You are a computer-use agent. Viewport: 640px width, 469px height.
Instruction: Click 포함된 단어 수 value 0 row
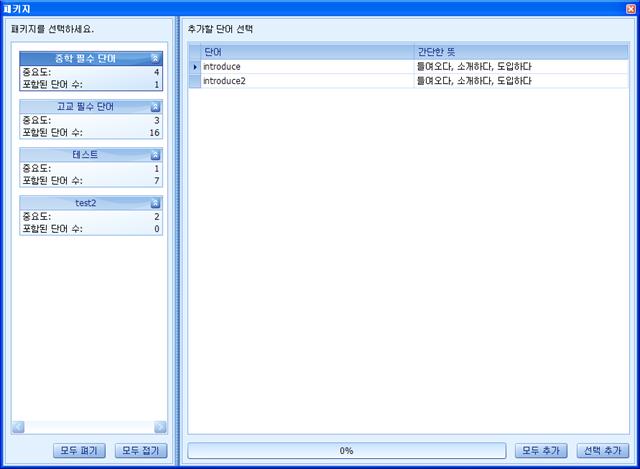[91, 229]
